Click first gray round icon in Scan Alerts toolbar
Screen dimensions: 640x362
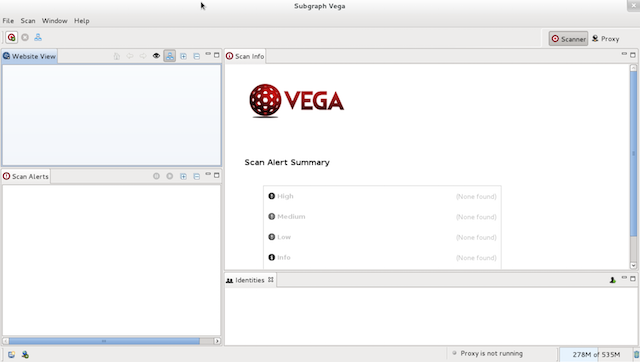156,176
